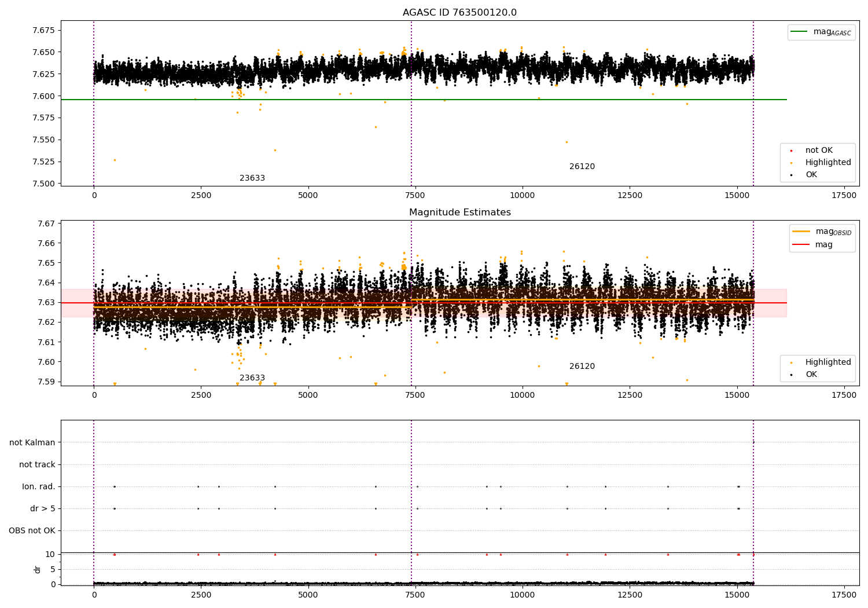This screenshot has width=868, height=608.
Task: Click the 17500 x-tick under the top plot
Action: coord(844,196)
